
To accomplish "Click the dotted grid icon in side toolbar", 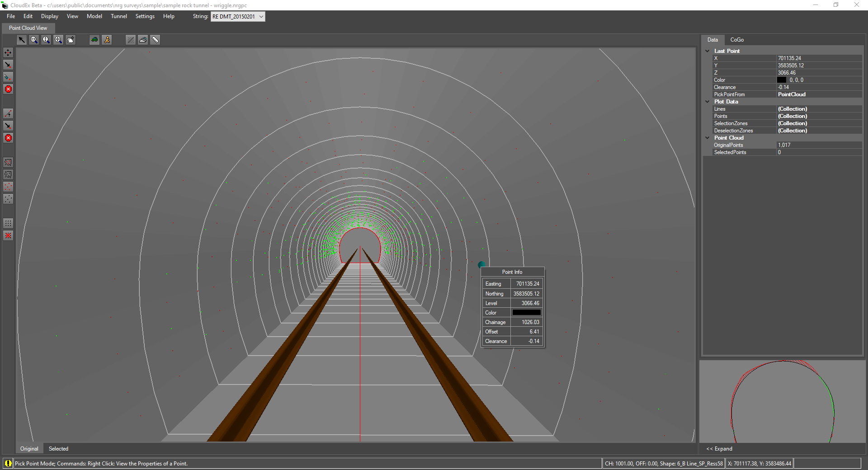I will pyautogui.click(x=8, y=223).
